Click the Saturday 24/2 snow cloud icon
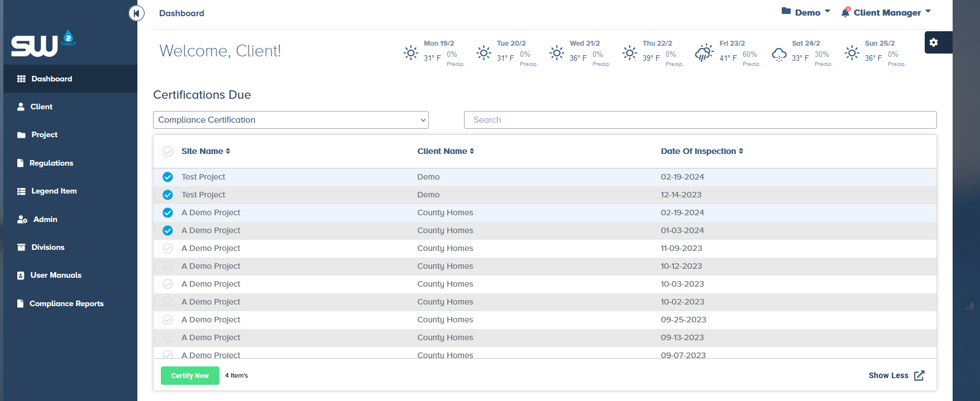This screenshot has height=401, width=980. point(779,54)
